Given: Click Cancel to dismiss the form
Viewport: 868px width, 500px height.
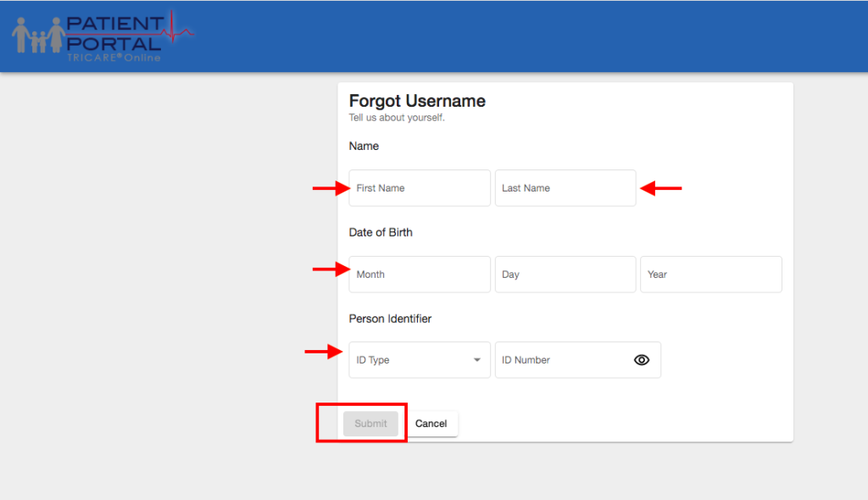Looking at the screenshot, I should tap(431, 423).
